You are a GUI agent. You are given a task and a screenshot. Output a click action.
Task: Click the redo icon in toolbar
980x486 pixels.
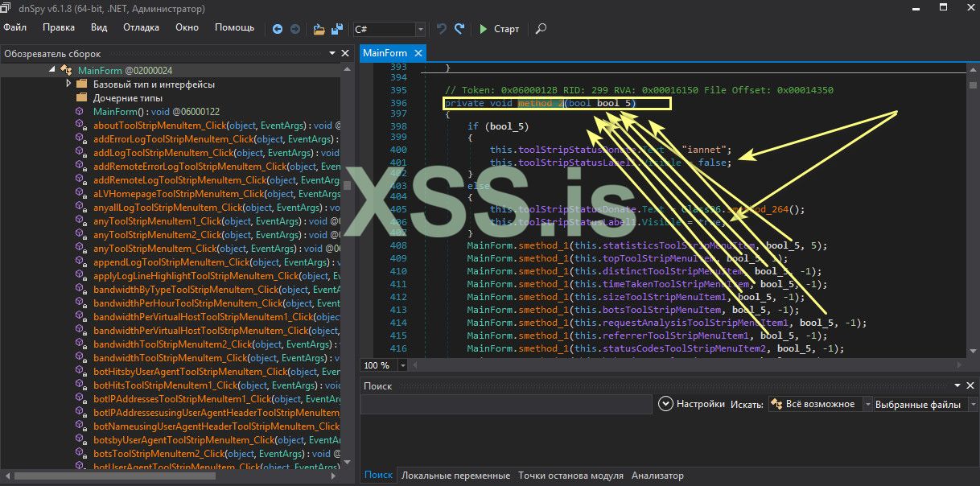[x=459, y=29]
